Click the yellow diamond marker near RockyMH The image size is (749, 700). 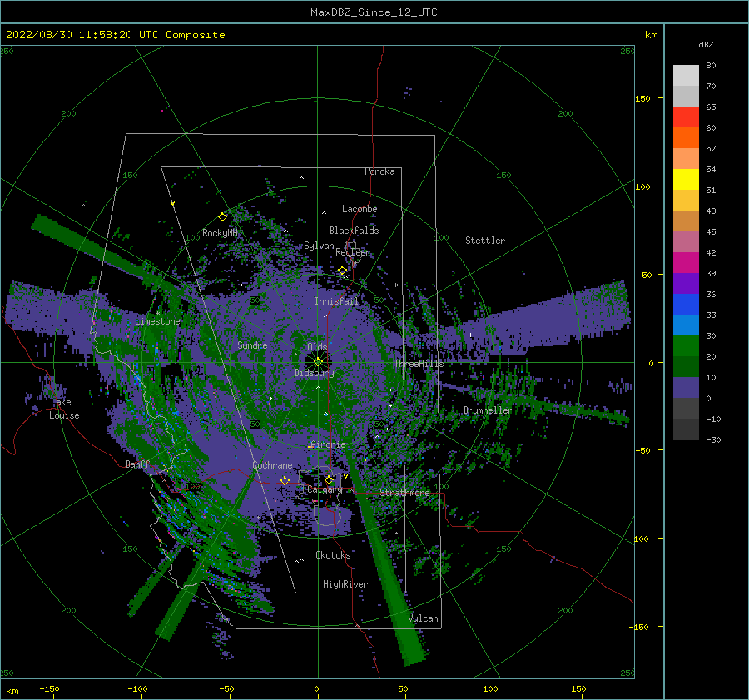(222, 217)
